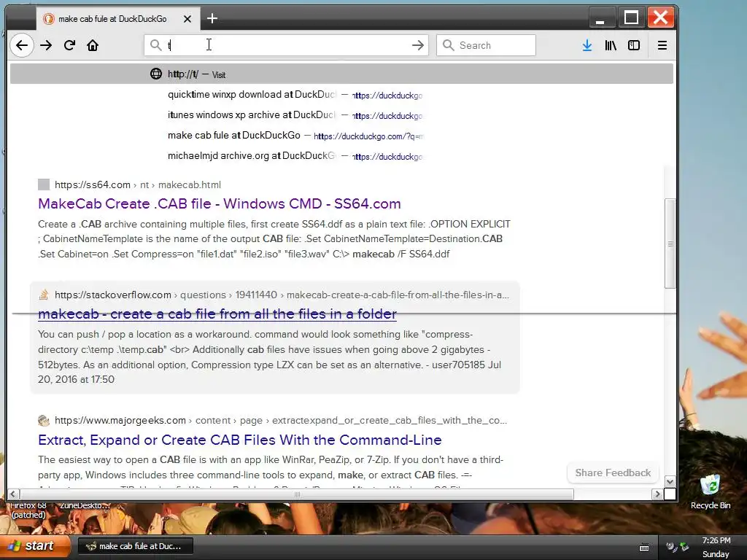Open the Windows start button
747x560 pixels.
pos(34,545)
